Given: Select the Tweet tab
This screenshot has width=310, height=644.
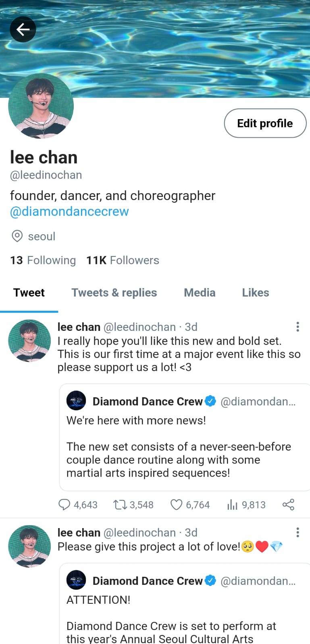Looking at the screenshot, I should click(29, 293).
